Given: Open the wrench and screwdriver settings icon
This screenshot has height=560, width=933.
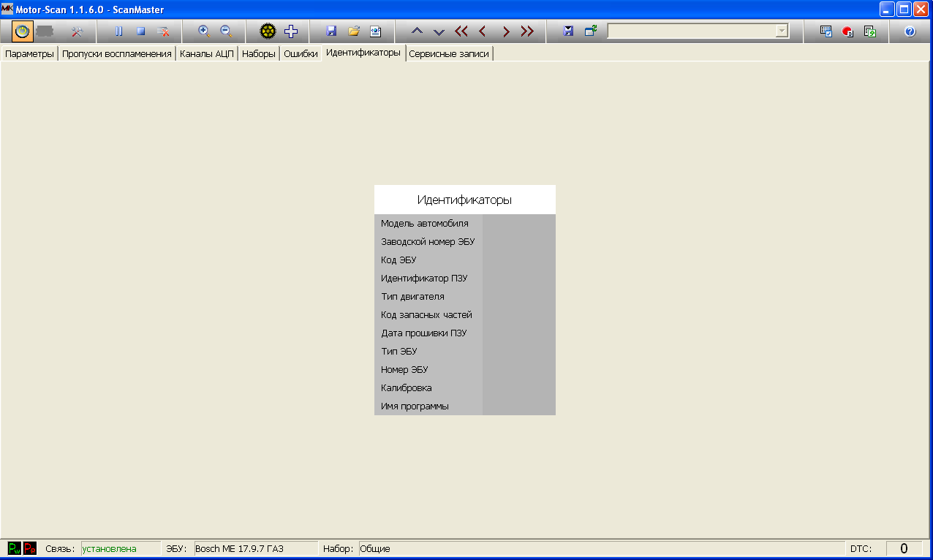Looking at the screenshot, I should point(78,31).
